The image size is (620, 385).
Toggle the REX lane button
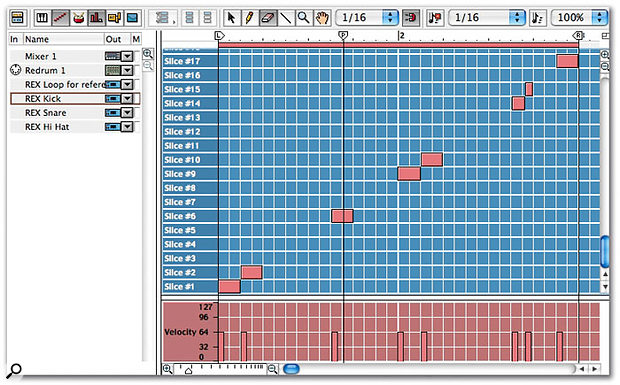coord(60,18)
